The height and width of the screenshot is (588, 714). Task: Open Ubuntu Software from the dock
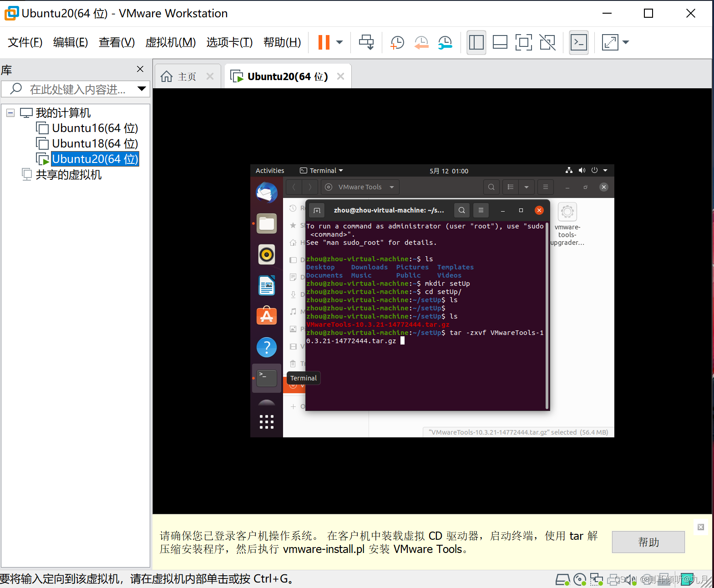pyautogui.click(x=267, y=316)
